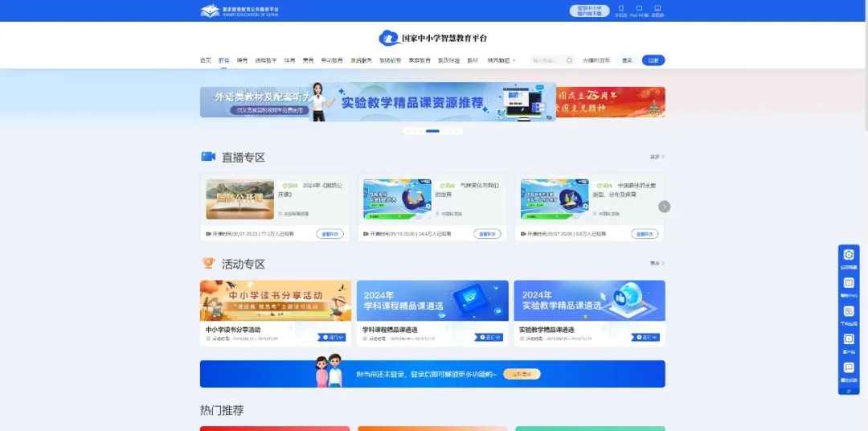Click the blue 注册 button

click(x=653, y=60)
